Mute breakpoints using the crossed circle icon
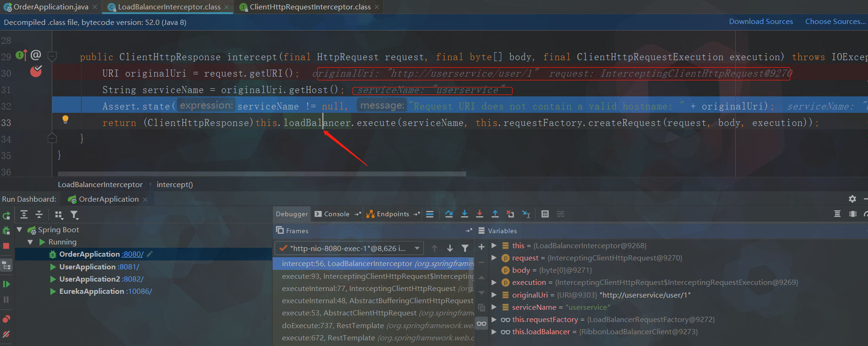 tap(6, 334)
